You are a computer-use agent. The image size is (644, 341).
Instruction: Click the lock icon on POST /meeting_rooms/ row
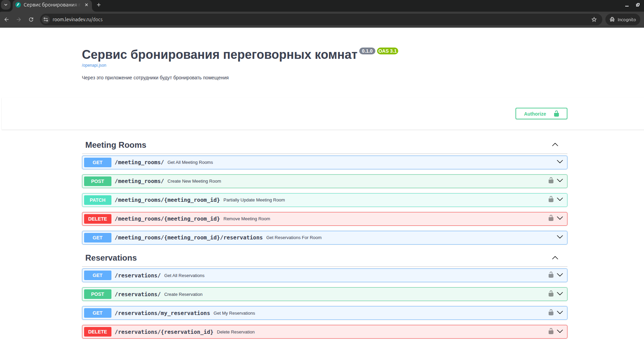(x=551, y=180)
